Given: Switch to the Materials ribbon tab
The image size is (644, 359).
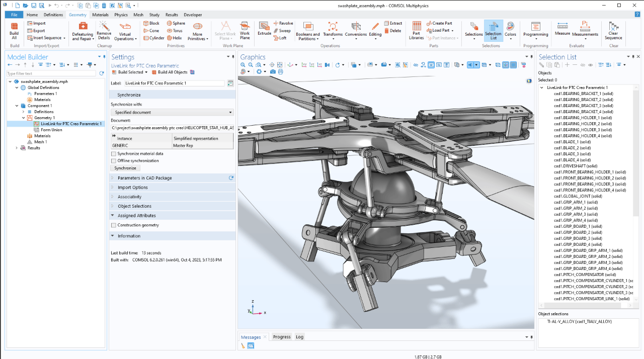Looking at the screenshot, I should 100,15.
